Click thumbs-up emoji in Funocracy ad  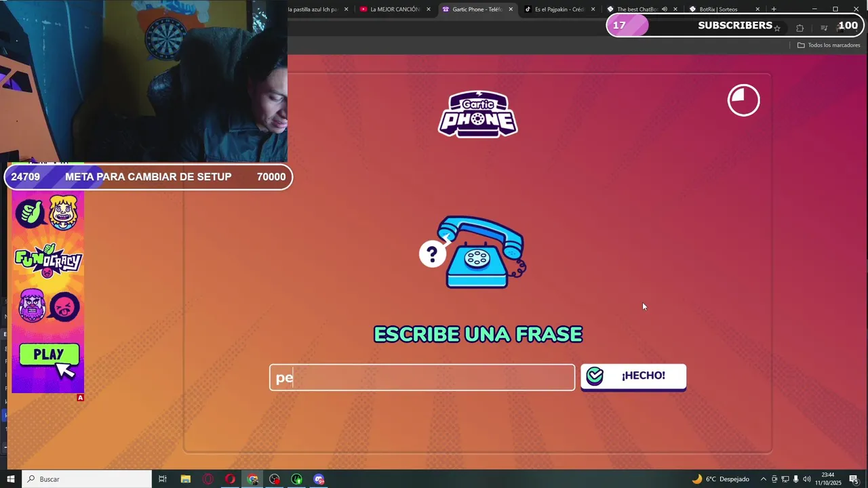pyautogui.click(x=30, y=213)
